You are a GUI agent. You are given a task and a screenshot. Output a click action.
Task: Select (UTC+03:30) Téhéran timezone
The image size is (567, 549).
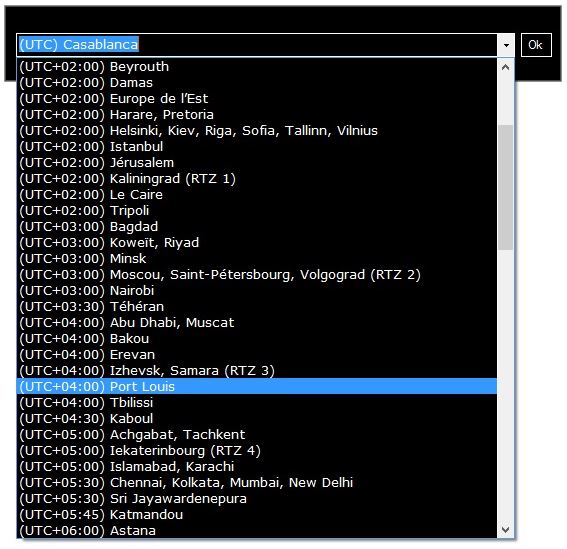tap(257, 306)
